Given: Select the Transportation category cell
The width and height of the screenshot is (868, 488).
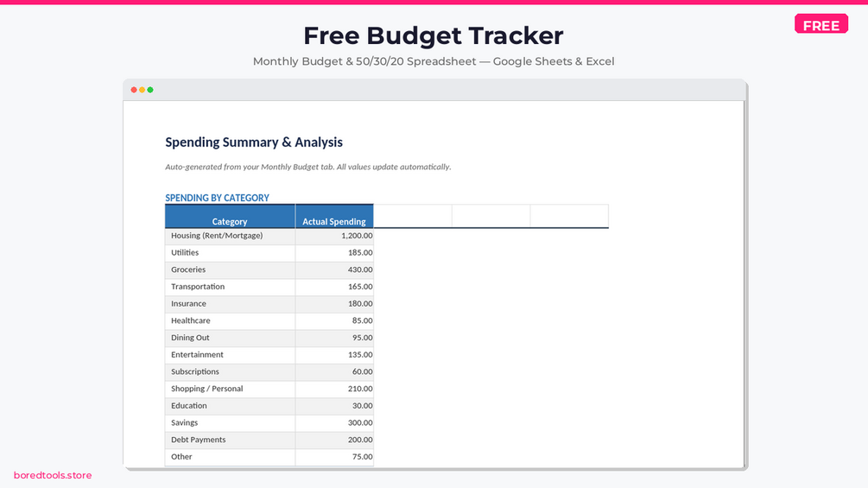Looking at the screenshot, I should coord(230,287).
